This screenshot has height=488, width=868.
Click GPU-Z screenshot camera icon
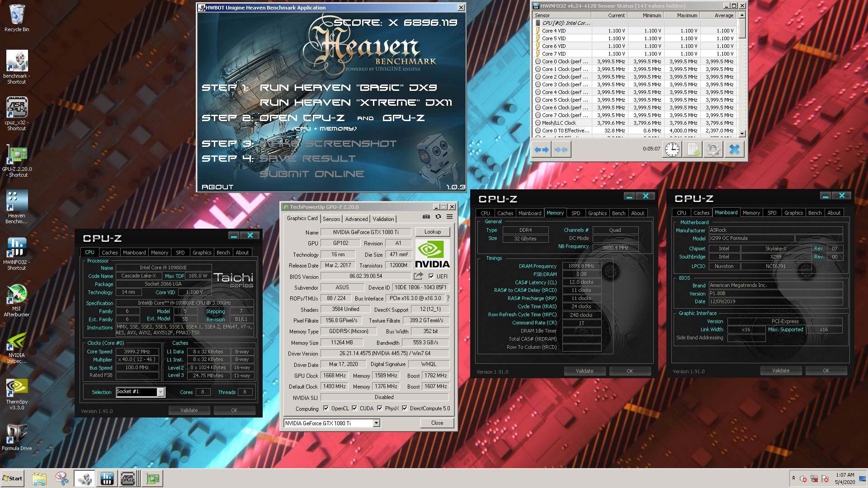pyautogui.click(x=426, y=217)
